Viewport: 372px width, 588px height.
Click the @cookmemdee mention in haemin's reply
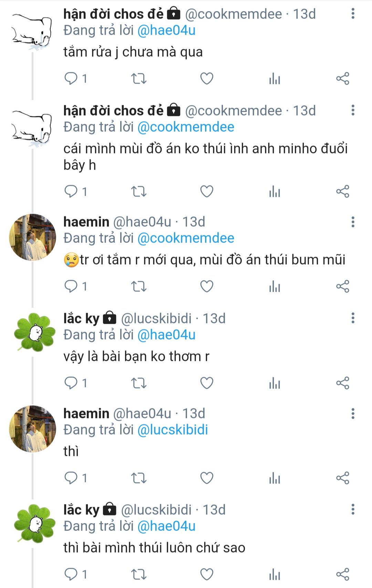pyautogui.click(x=186, y=238)
